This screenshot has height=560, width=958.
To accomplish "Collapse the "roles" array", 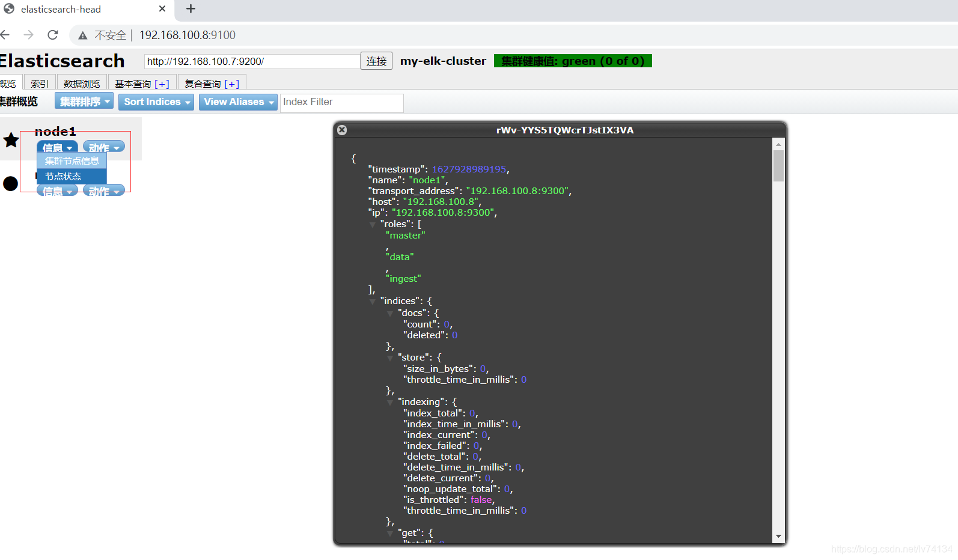I will point(373,225).
